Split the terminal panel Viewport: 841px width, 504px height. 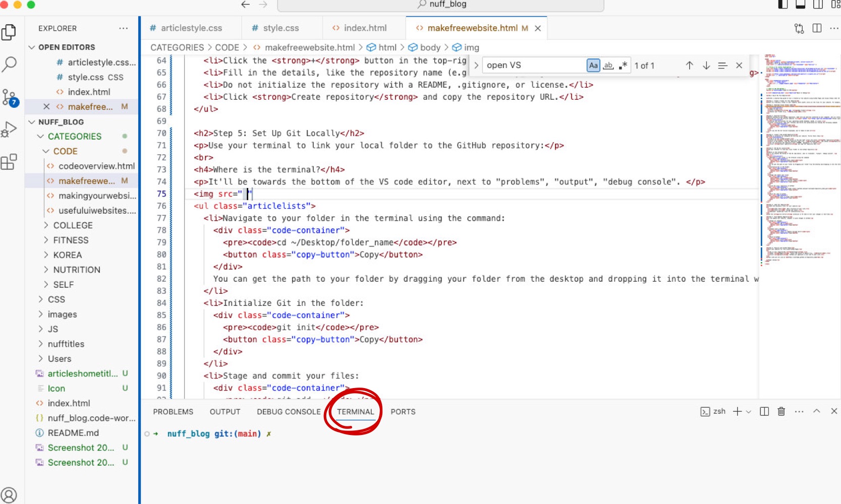coord(764,411)
